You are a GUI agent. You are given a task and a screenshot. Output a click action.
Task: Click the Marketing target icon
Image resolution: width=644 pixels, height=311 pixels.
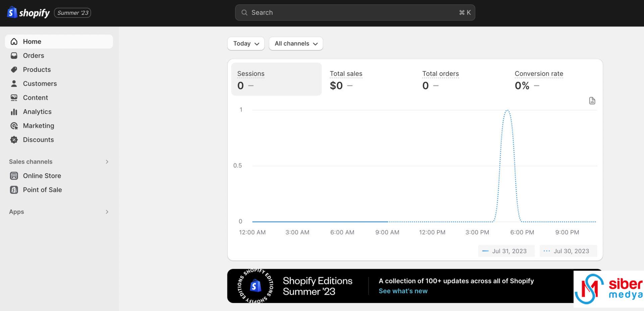(14, 126)
